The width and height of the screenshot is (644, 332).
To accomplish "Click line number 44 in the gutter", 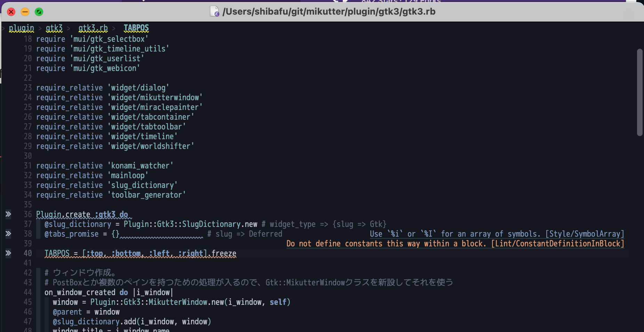I will click(28, 292).
